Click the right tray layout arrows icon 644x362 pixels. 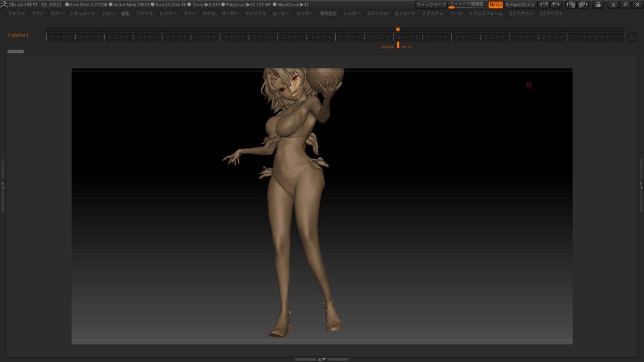[x=556, y=4]
